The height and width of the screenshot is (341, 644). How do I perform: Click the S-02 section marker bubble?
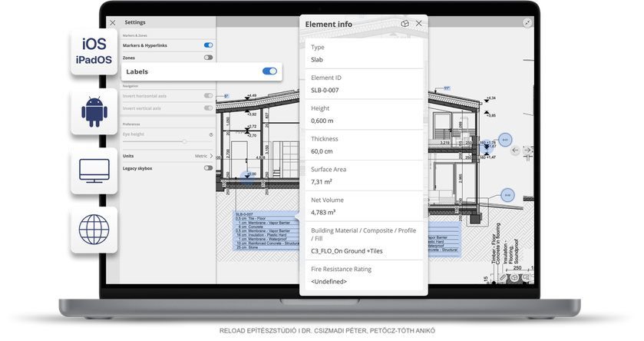point(507,195)
